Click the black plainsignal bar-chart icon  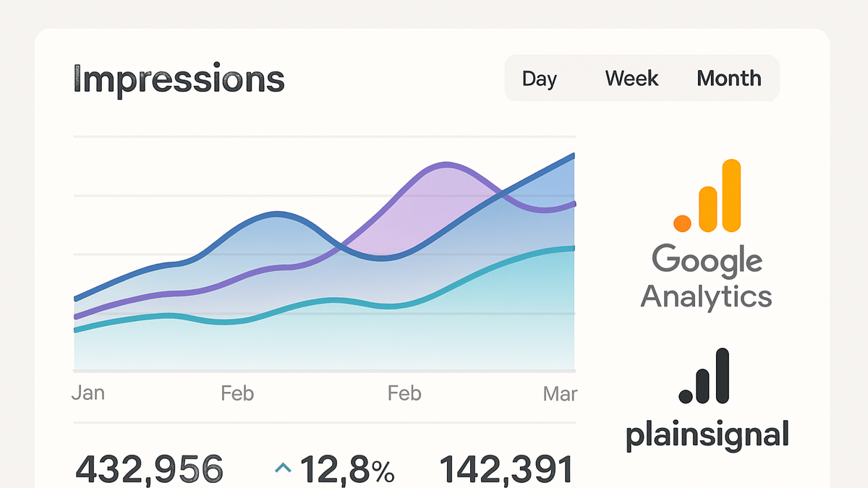point(705,376)
